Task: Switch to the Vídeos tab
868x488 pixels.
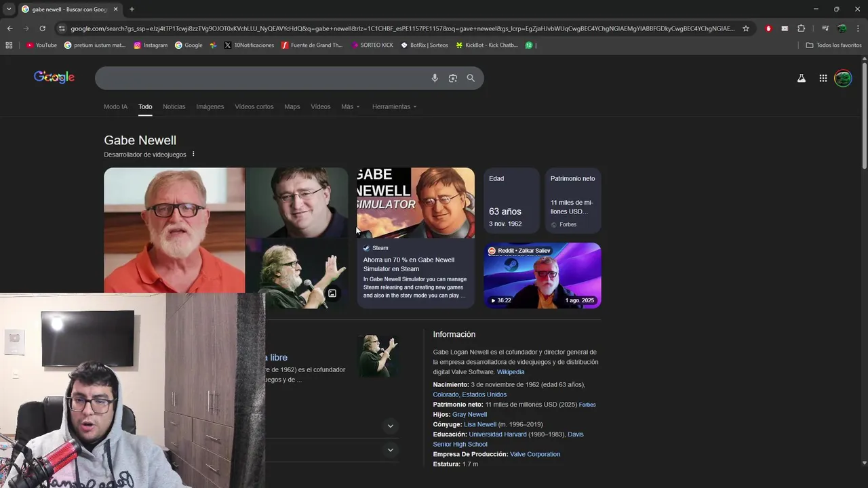Action: (x=321, y=106)
